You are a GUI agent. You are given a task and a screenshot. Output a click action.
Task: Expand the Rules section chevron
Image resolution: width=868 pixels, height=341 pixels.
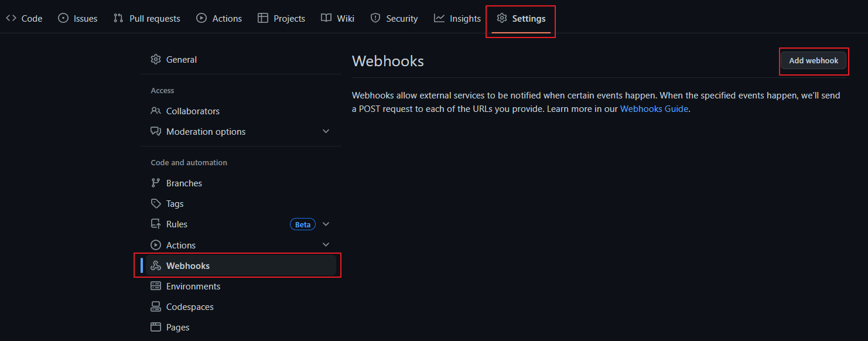(x=326, y=224)
